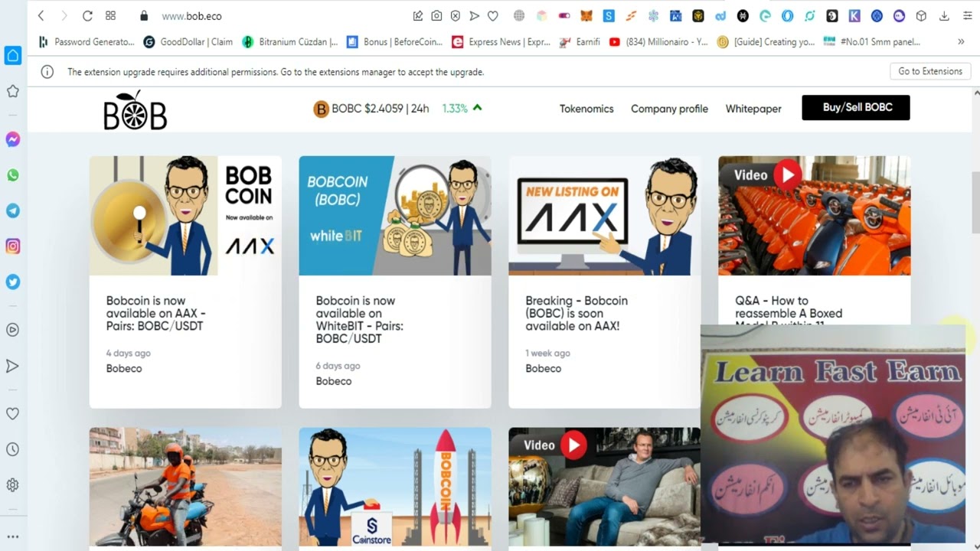Viewport: 980px width, 551px height.
Task: Click the whiteBIT Bobcoin thumbnail
Action: point(395,216)
